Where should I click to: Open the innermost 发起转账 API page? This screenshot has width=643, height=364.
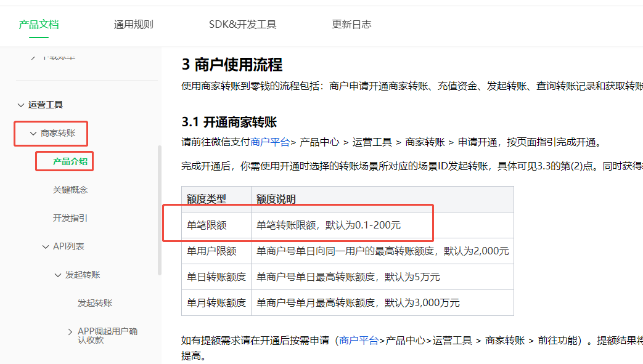click(x=95, y=304)
